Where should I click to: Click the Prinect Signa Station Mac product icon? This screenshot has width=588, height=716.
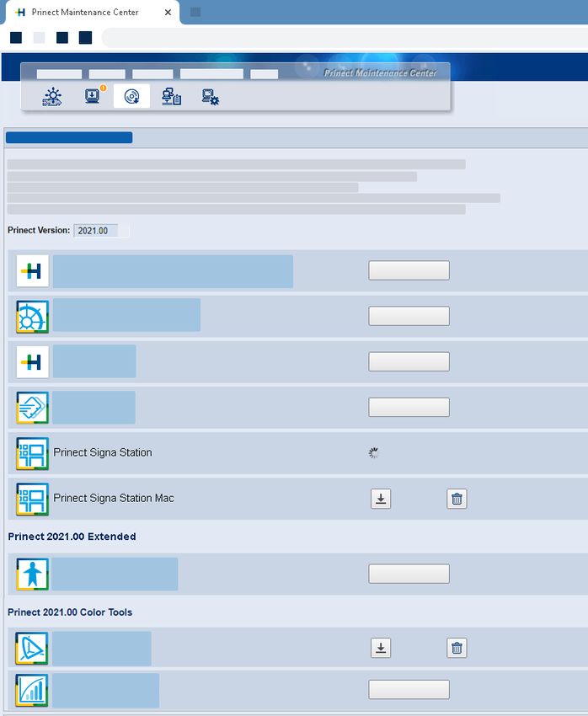tap(32, 500)
